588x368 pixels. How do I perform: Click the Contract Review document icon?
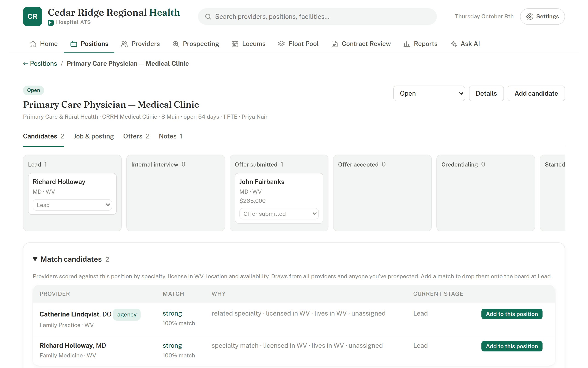(x=335, y=44)
